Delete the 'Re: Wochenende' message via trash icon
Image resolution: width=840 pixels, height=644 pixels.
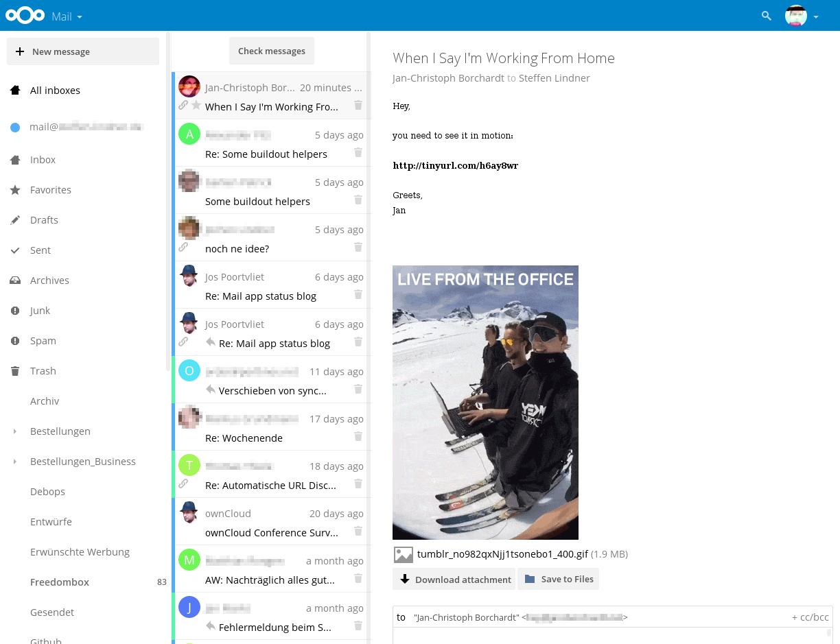[358, 436]
